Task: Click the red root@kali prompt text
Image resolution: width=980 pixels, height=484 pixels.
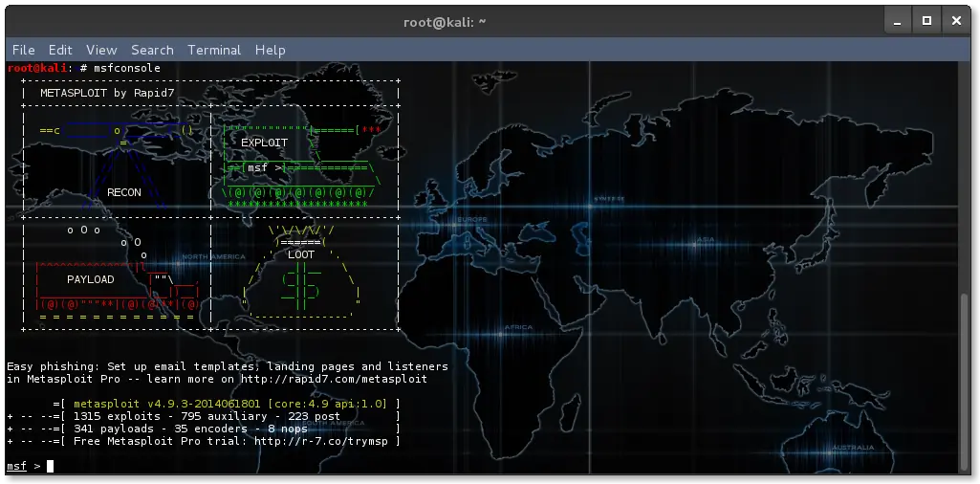Action: [x=37, y=68]
